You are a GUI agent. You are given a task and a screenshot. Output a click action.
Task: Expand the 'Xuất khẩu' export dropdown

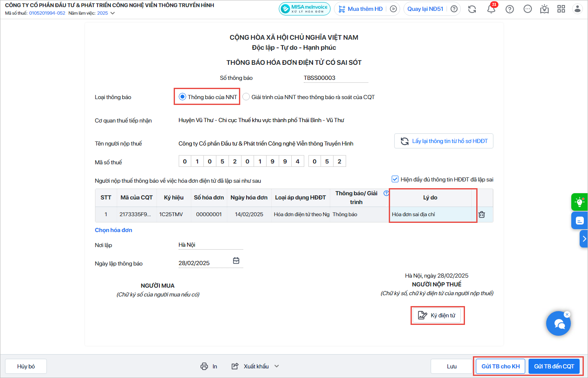click(x=277, y=366)
